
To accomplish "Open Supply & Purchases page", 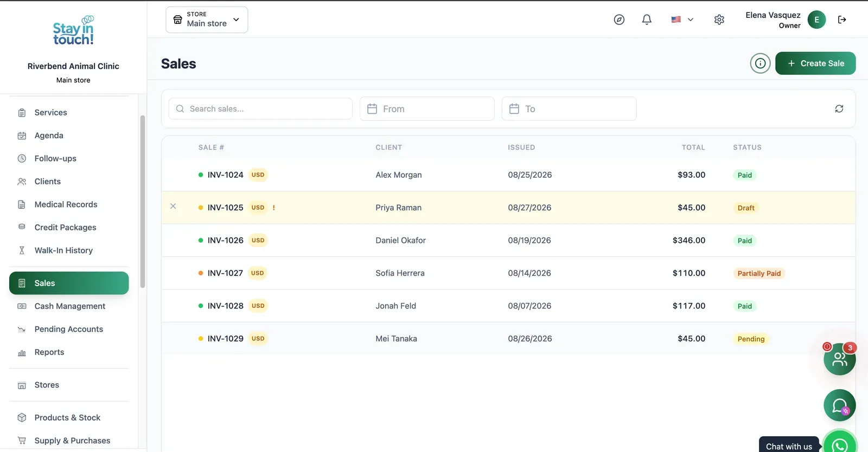I will pyautogui.click(x=69, y=441).
